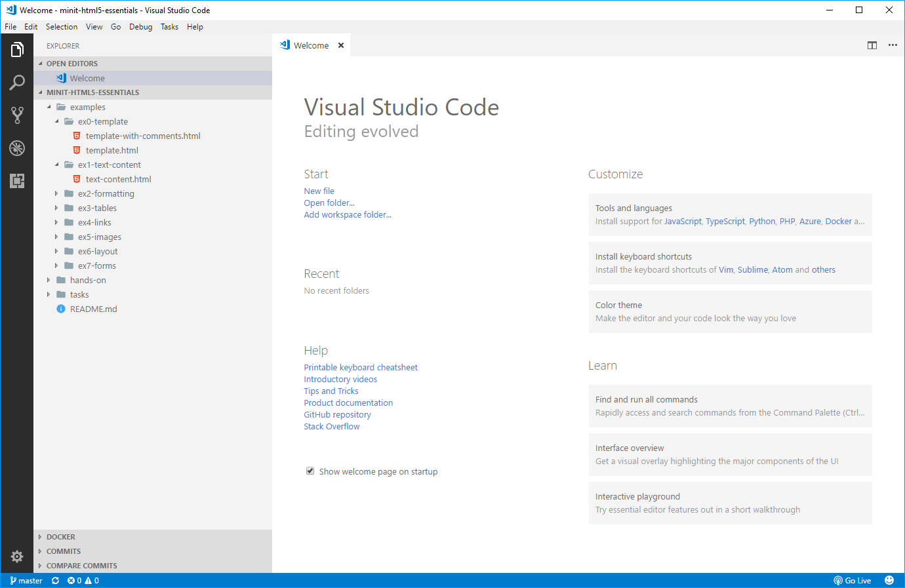Open the errors and warnings counter
Screen dimensions: 905x588
83,581
